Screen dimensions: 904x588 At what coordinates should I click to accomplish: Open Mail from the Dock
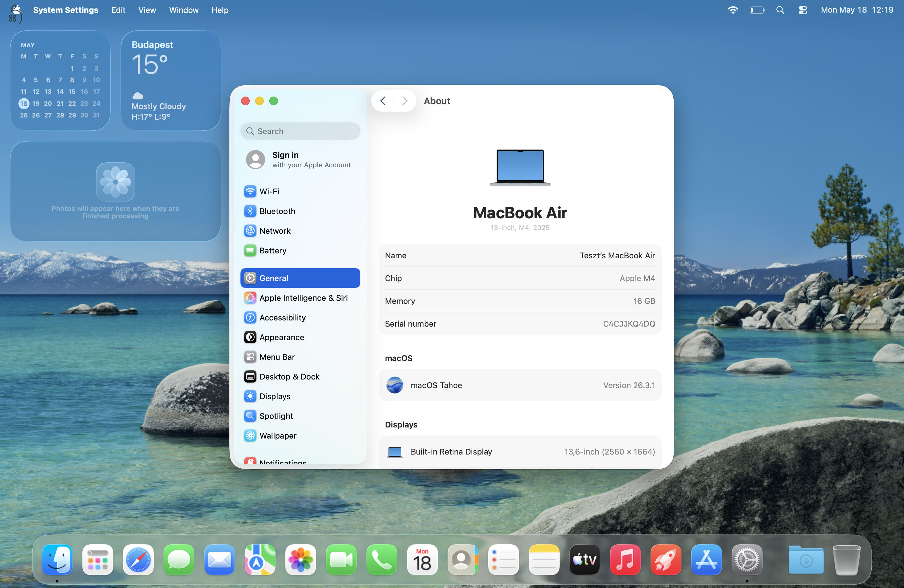220,560
